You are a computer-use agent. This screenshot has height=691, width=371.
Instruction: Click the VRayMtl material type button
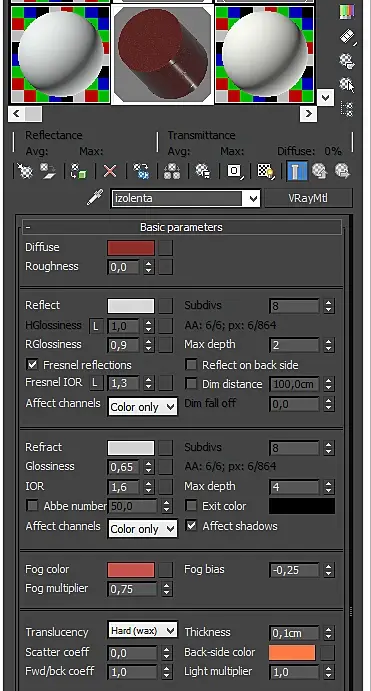pos(308,198)
